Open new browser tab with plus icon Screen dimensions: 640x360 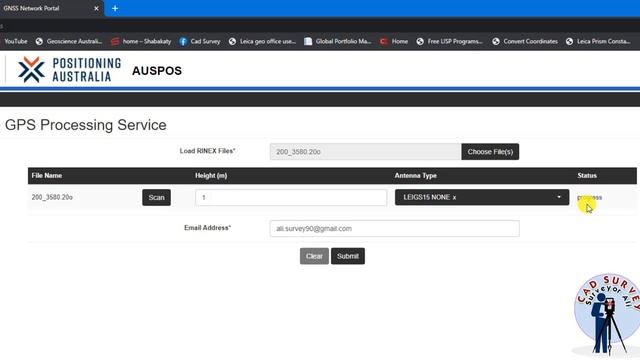pos(115,8)
